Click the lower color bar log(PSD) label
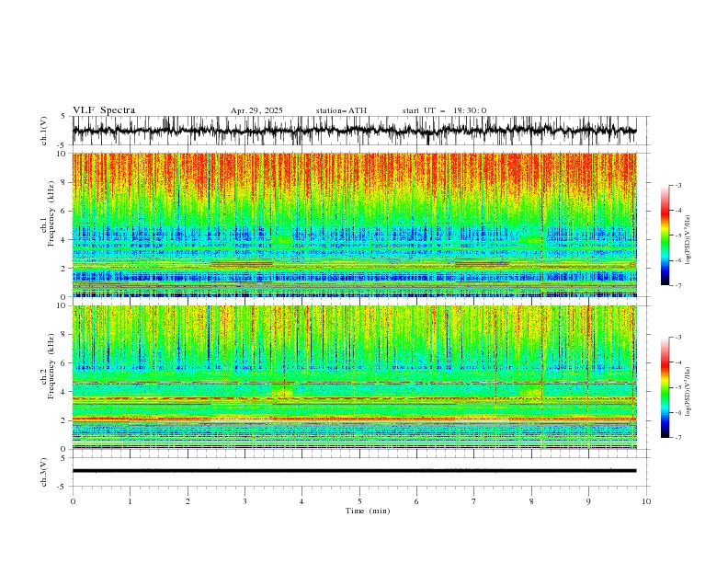Image resolution: width=728 pixels, height=563 pixels. click(688, 391)
